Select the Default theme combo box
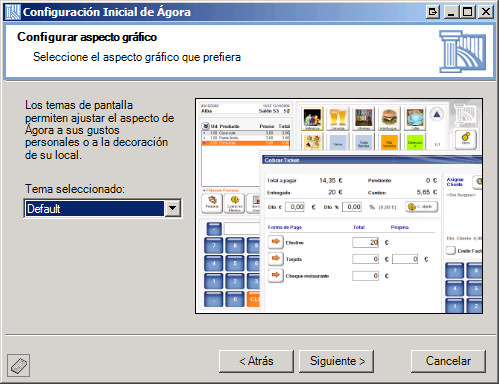 click(x=103, y=208)
